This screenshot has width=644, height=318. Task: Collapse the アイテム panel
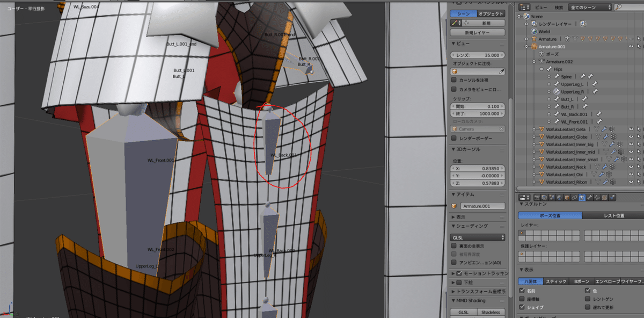453,194
